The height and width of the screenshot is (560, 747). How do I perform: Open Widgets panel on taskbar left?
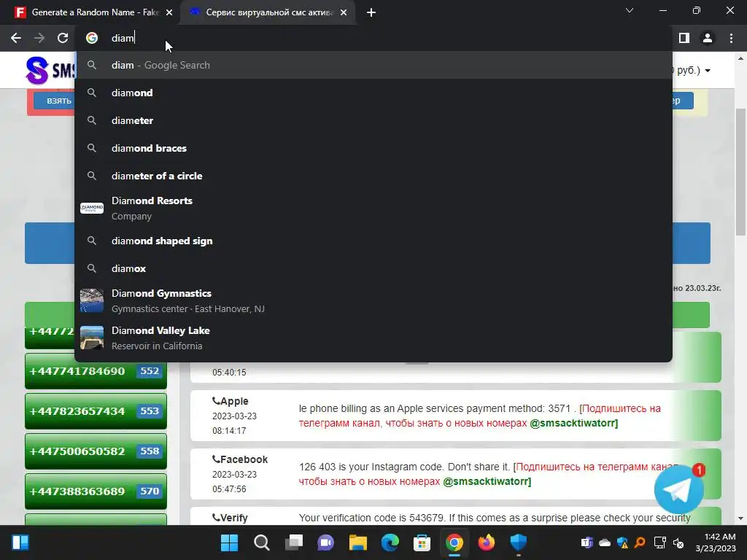click(20, 542)
